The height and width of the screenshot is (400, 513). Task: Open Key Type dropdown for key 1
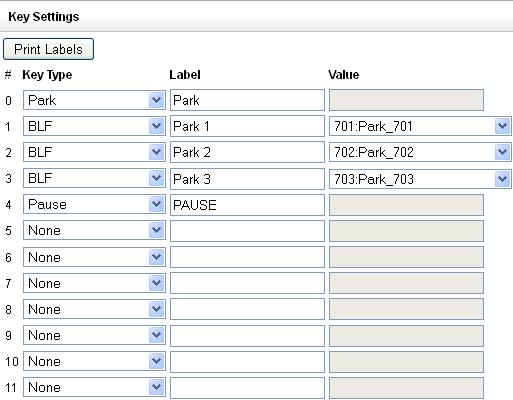[x=94, y=126]
